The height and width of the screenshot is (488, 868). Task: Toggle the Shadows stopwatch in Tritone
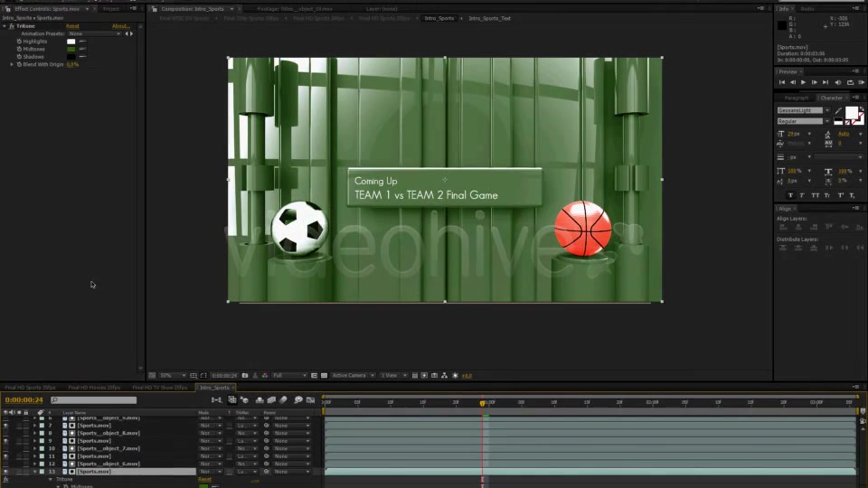[19, 57]
